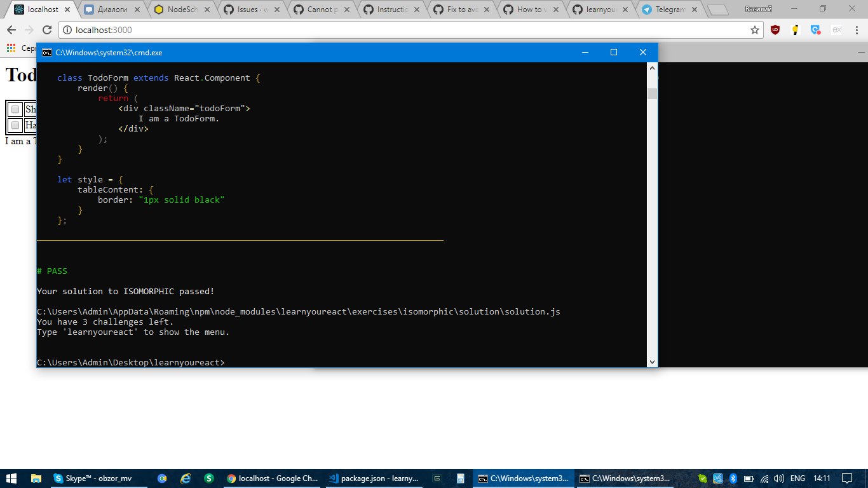Open File Explorer from the taskbar

(36, 478)
